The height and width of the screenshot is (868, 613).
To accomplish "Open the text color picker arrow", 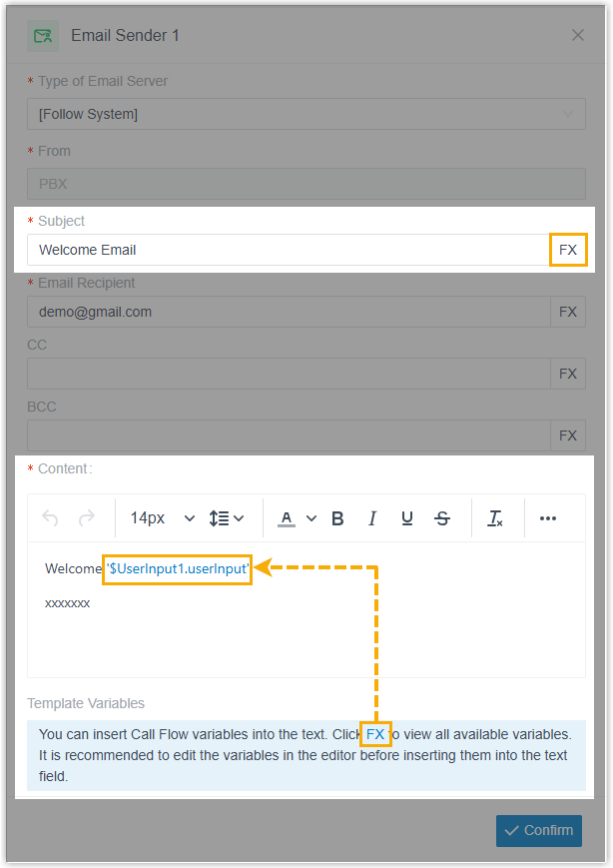I will [311, 517].
